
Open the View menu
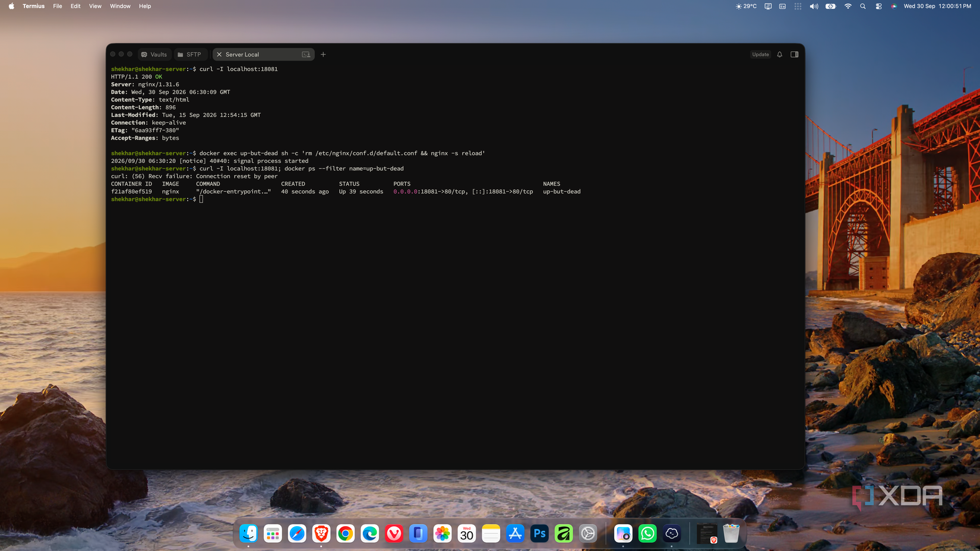tap(95, 6)
